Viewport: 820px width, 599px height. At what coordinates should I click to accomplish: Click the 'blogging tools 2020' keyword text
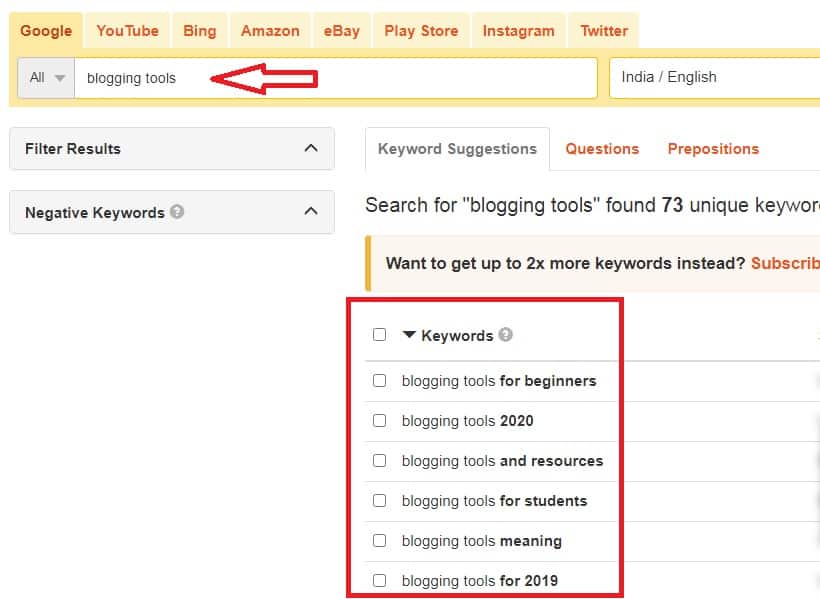pos(468,421)
